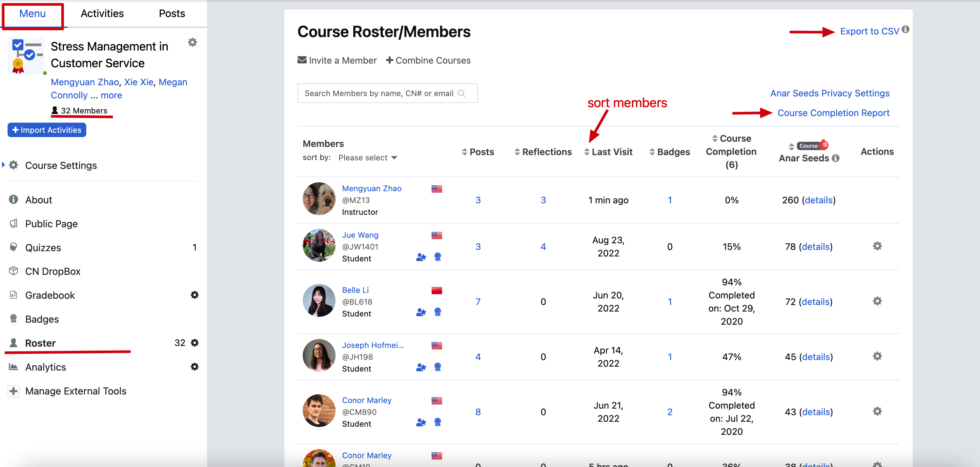
Task: Switch to the Menu tab
Action: 32,14
